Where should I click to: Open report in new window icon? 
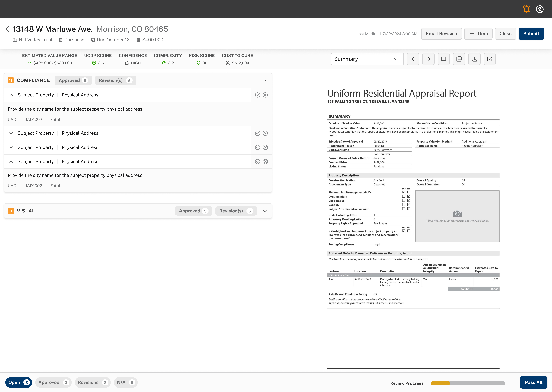click(490, 59)
